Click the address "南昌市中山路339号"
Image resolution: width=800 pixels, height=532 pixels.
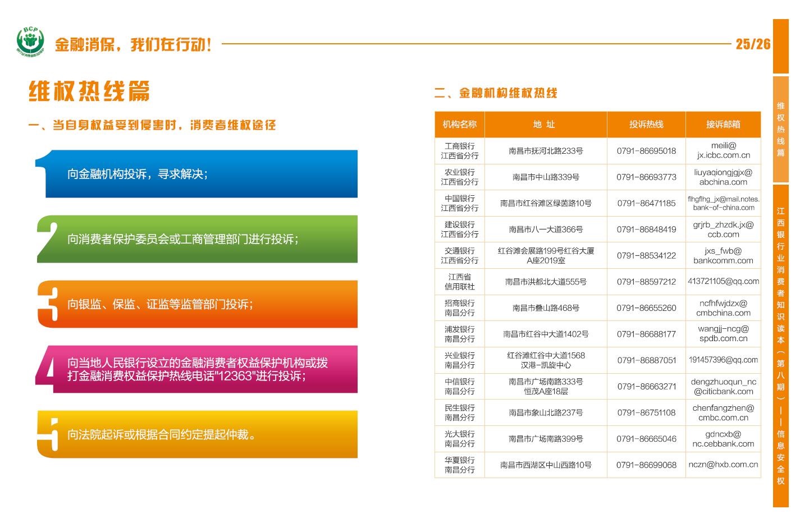546,177
